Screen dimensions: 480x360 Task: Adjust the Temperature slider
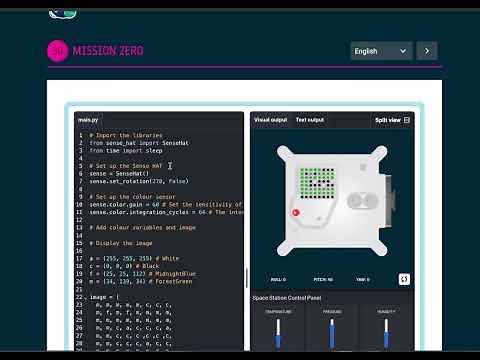tap(278, 334)
